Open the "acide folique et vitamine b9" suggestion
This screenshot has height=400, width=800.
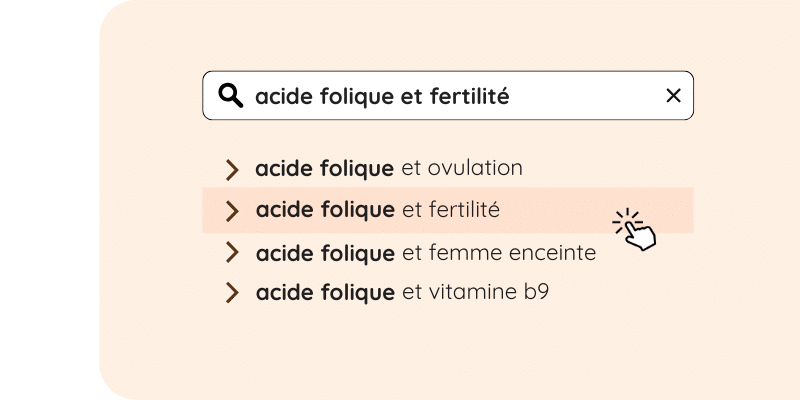pos(403,293)
